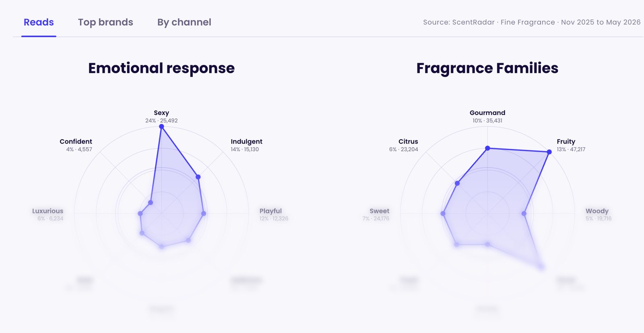Click the ScentRadar source caption
Image resolution: width=644 pixels, height=333 pixels.
[x=532, y=22]
